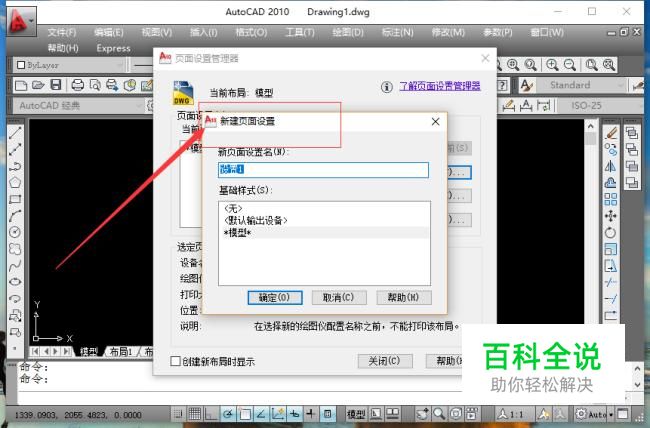Select the Move tool

click(x=611, y=216)
